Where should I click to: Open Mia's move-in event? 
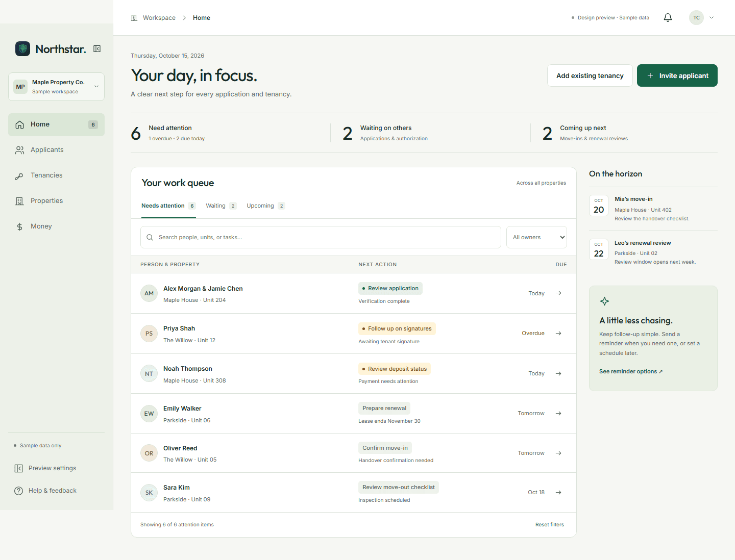coord(653,209)
